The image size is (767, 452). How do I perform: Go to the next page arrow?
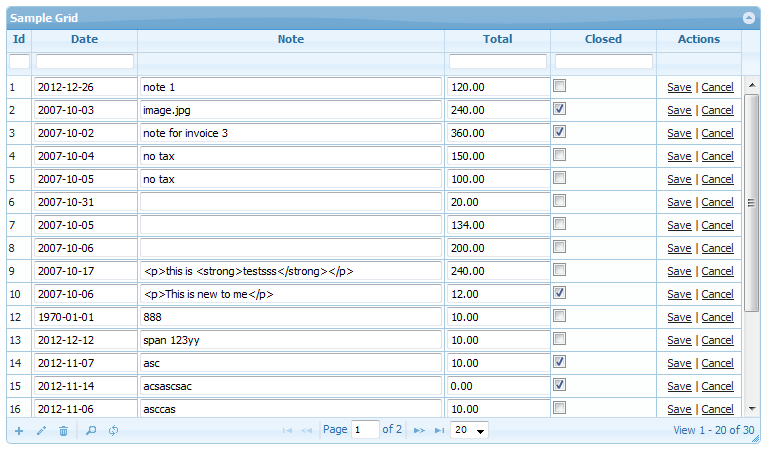pos(419,430)
